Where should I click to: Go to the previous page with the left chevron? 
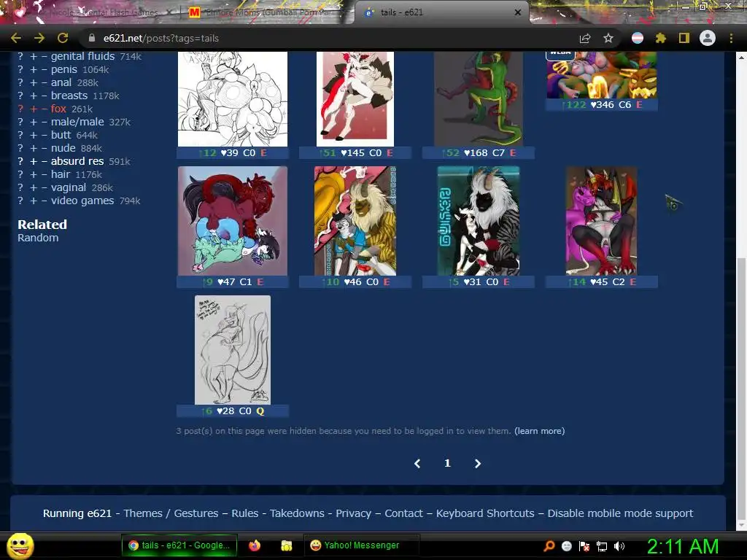coord(417,463)
